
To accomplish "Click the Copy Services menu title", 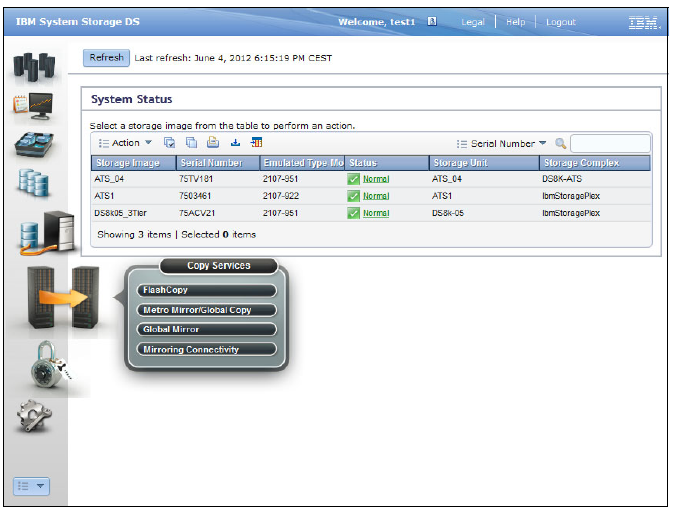I will [x=219, y=266].
